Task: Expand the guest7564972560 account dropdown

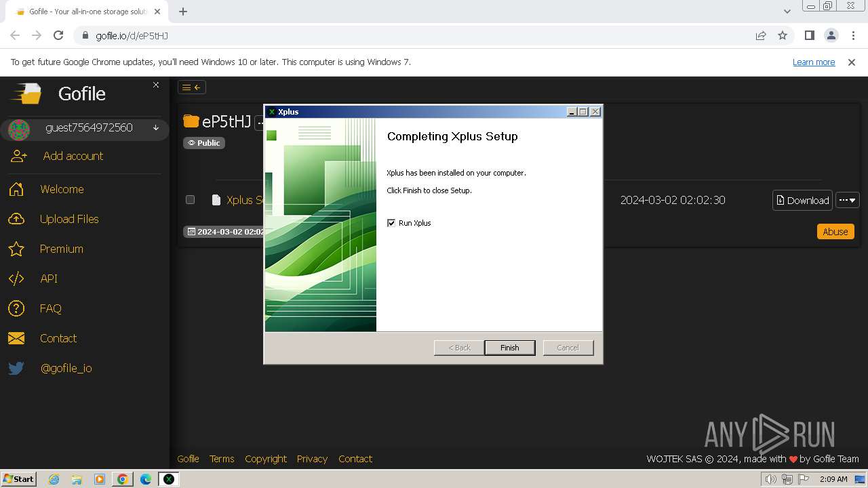Action: (x=156, y=128)
